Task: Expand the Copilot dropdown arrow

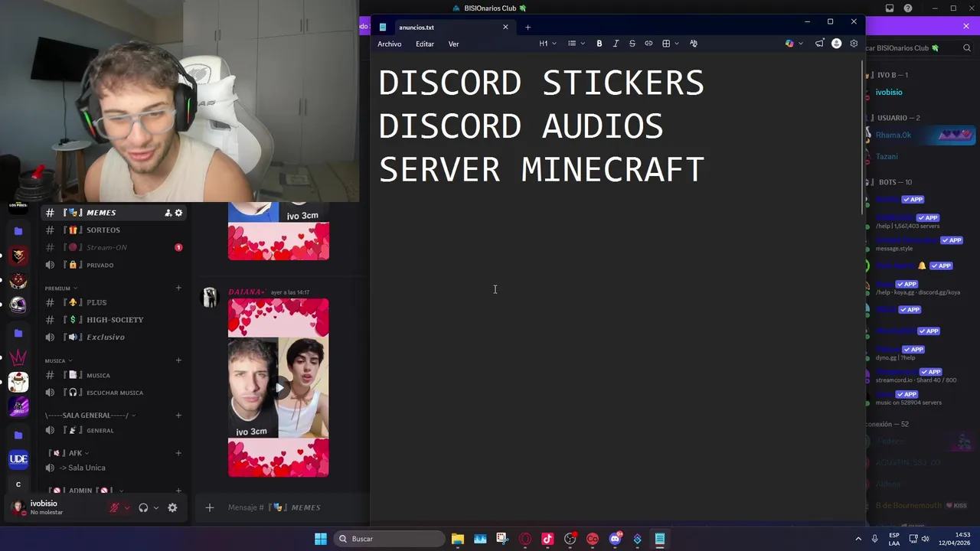Action: (801, 44)
